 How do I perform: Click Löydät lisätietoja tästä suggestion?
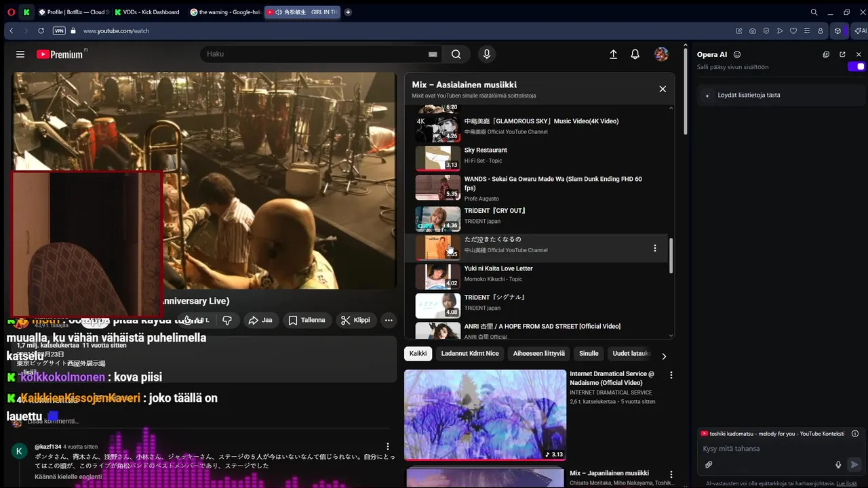coord(780,96)
